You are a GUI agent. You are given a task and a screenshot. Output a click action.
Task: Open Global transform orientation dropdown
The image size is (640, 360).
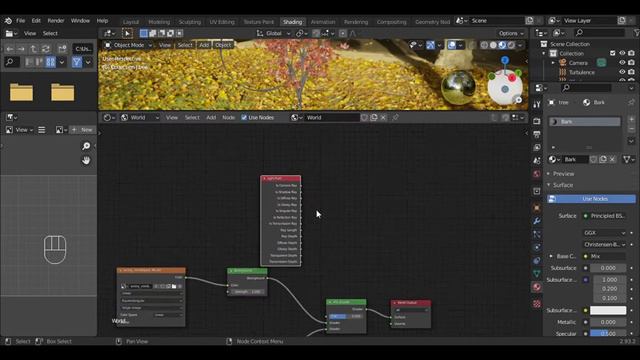(273, 33)
